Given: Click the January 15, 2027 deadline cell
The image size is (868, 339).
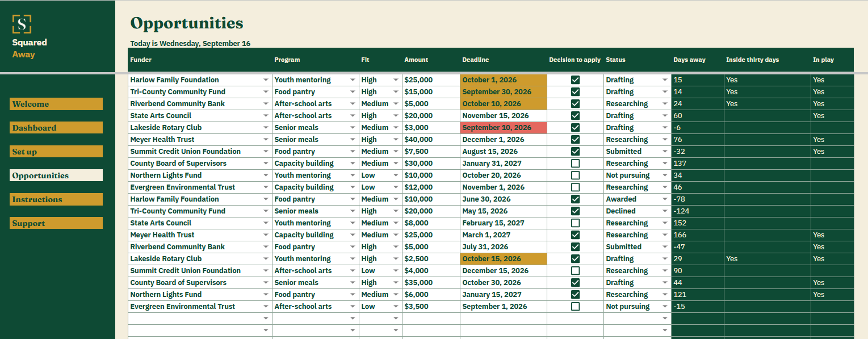Looking at the screenshot, I should click(504, 295).
